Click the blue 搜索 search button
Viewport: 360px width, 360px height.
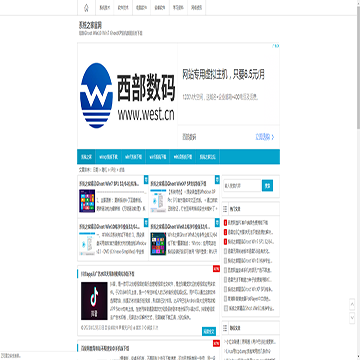[x=267, y=185]
